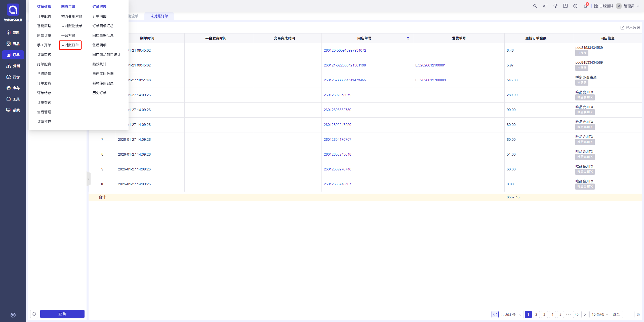Go to next page arrow

(585, 314)
